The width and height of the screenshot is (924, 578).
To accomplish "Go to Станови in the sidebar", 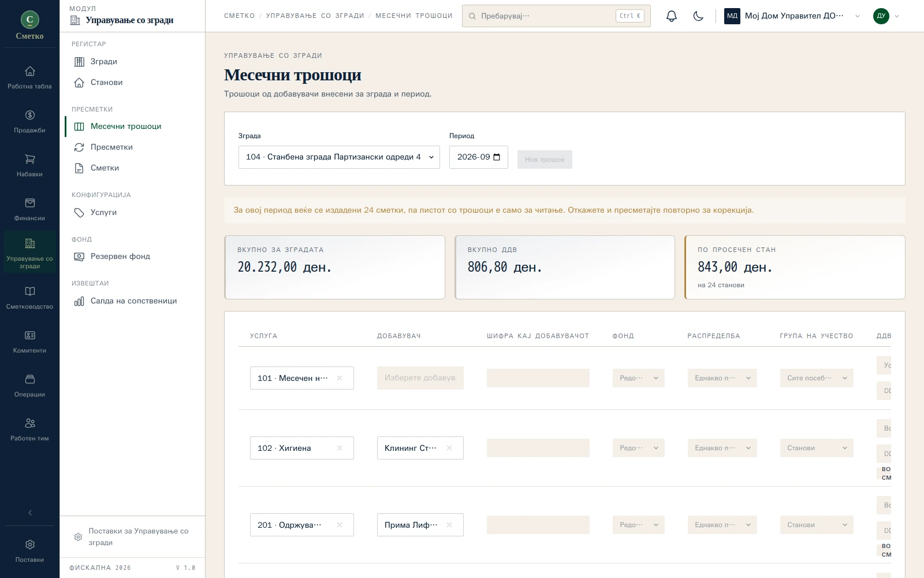I will [132, 83].
